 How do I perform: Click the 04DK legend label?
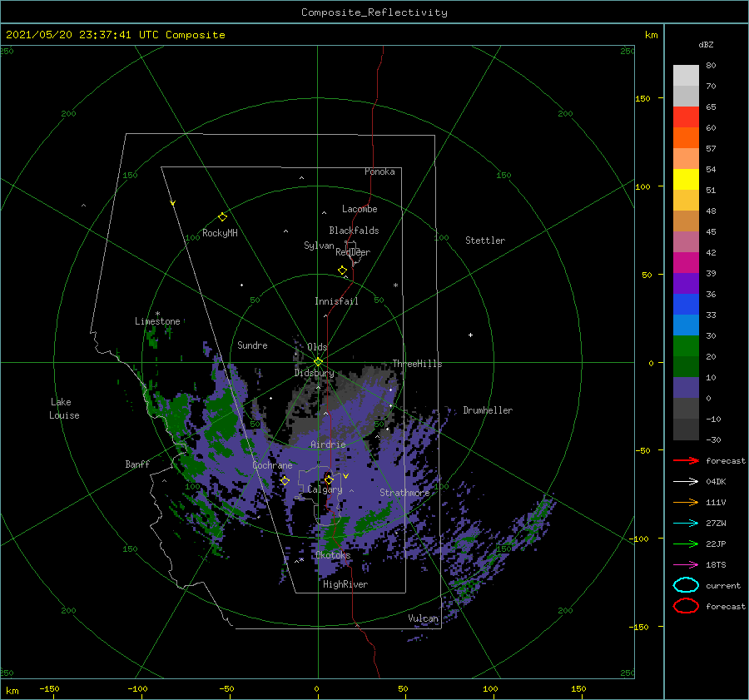(x=716, y=482)
